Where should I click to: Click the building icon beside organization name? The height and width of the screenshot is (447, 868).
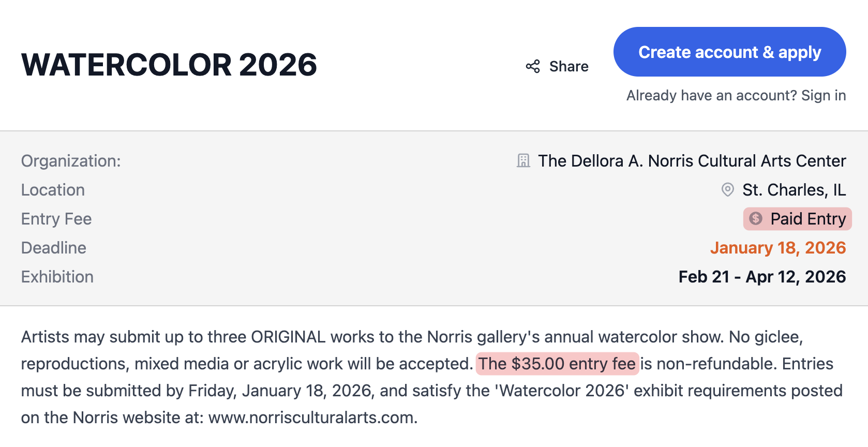point(523,161)
